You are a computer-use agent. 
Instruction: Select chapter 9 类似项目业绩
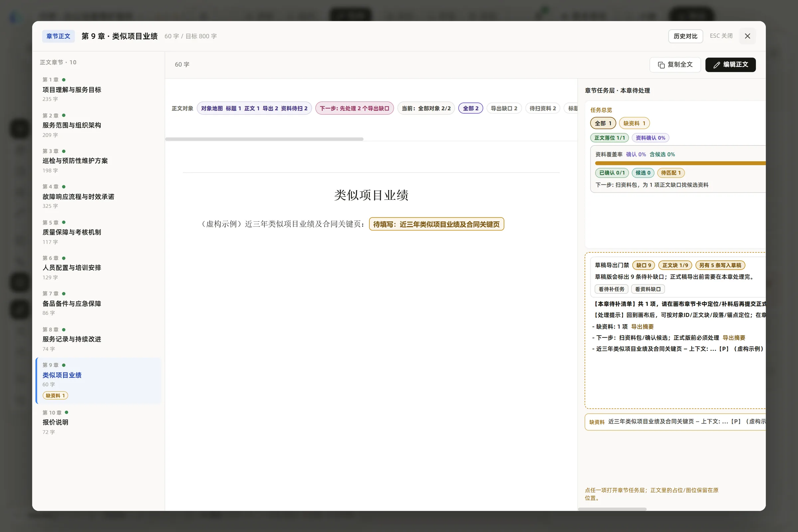click(98, 380)
